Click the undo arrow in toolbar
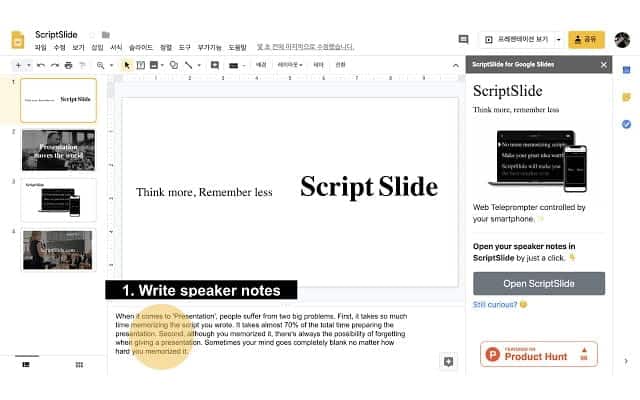This screenshot has width=640, height=400. coord(41,65)
